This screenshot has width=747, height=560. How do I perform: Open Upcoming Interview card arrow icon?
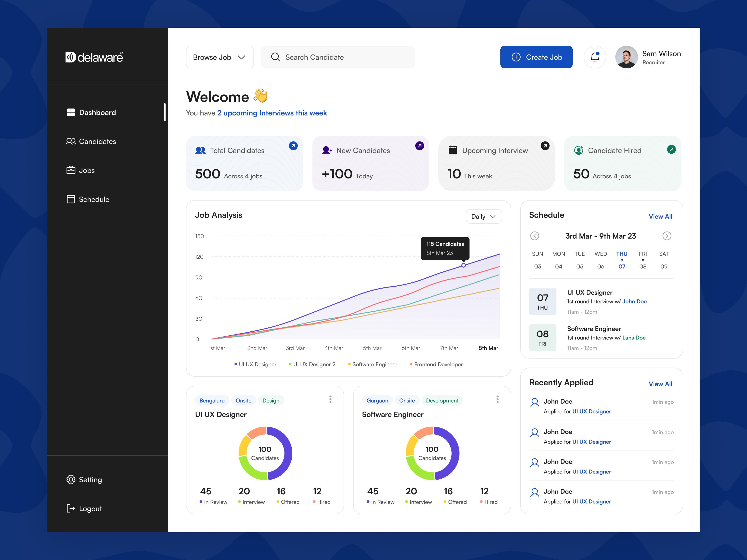545,146
